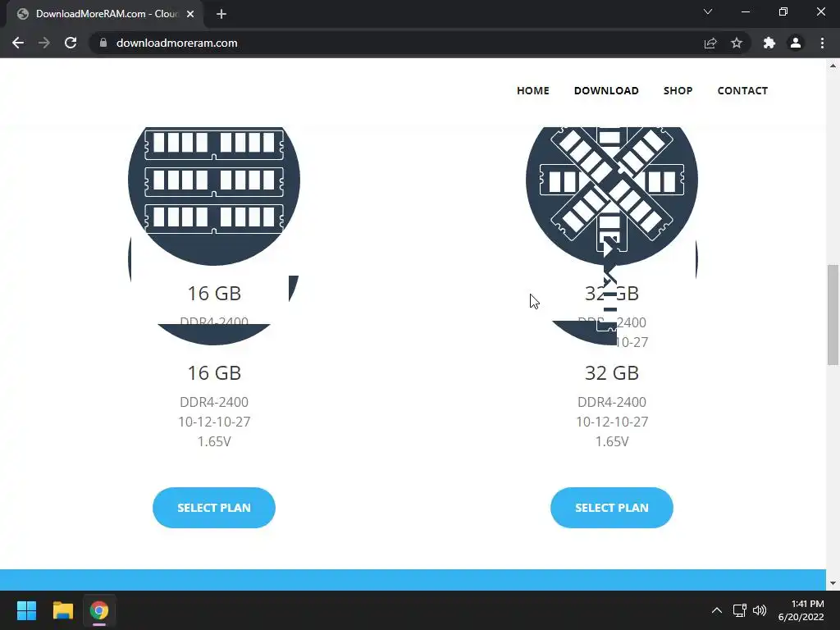
Task: Click the address bar URL
Action: point(177,43)
